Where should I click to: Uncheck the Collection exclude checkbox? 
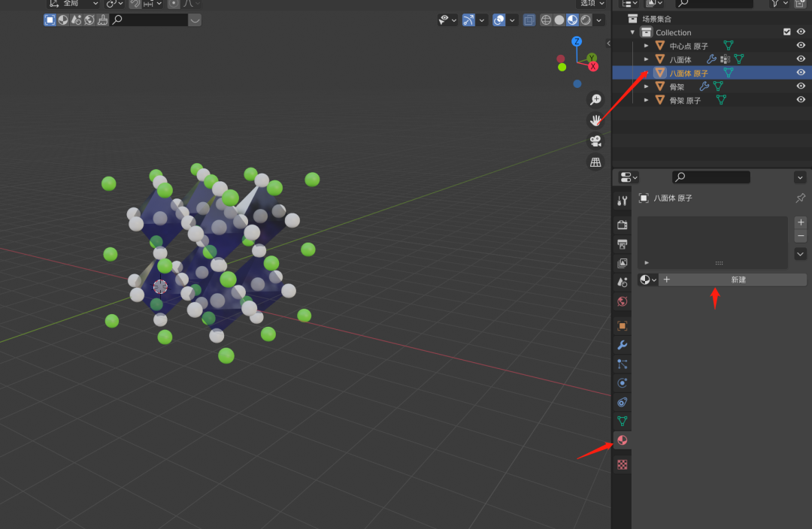(x=786, y=32)
